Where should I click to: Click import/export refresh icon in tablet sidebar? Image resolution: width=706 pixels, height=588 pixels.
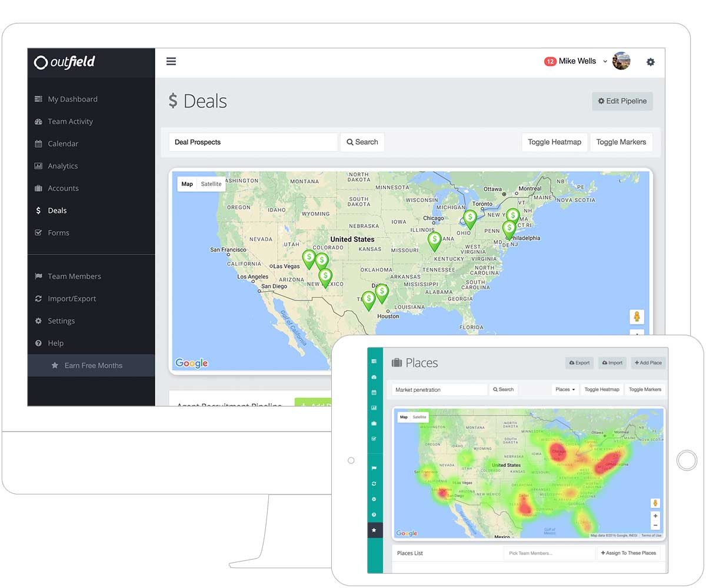(x=375, y=484)
